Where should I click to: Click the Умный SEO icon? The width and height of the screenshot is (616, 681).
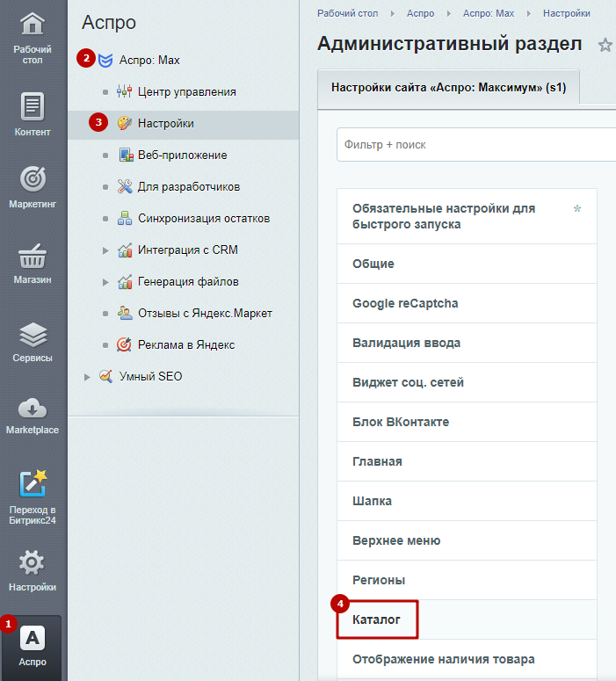pyautogui.click(x=105, y=376)
